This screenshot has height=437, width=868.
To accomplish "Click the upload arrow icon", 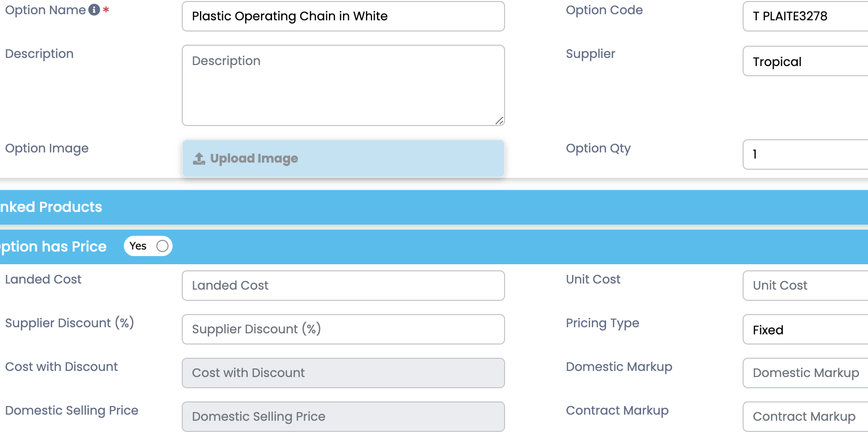I will tap(199, 159).
